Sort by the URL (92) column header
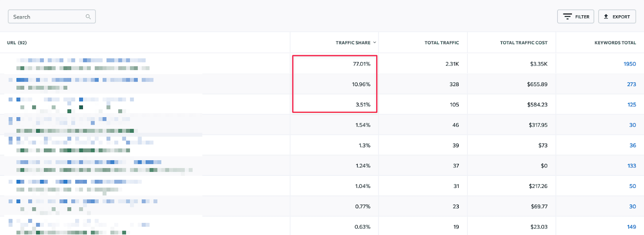The height and width of the screenshot is (235, 644). (x=17, y=43)
